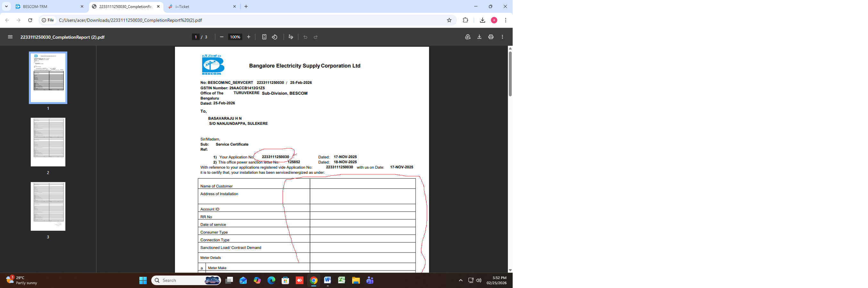Adjust volume from the system tray speaker icon
The height and width of the screenshot is (288, 868).
479,280
